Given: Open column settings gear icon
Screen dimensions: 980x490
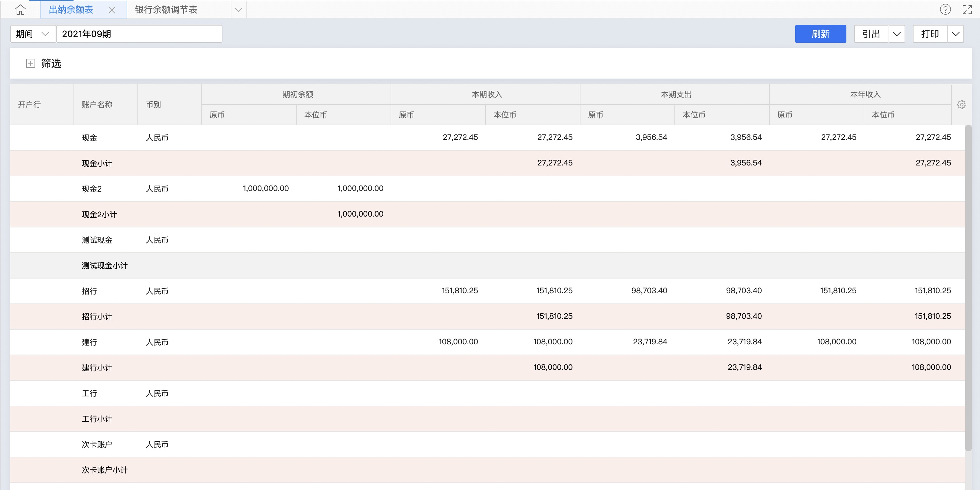Looking at the screenshot, I should pos(961,104).
